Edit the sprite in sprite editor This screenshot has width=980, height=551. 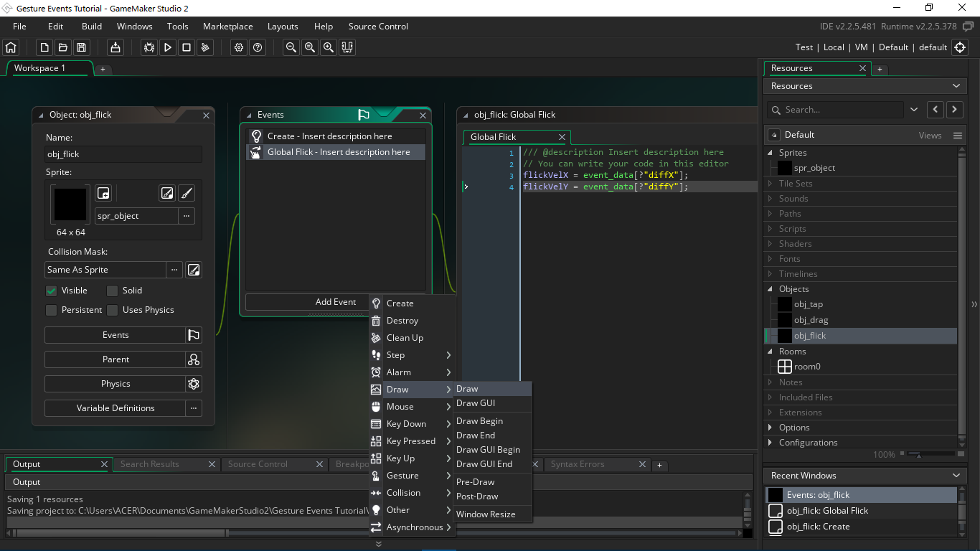pyautogui.click(x=167, y=193)
